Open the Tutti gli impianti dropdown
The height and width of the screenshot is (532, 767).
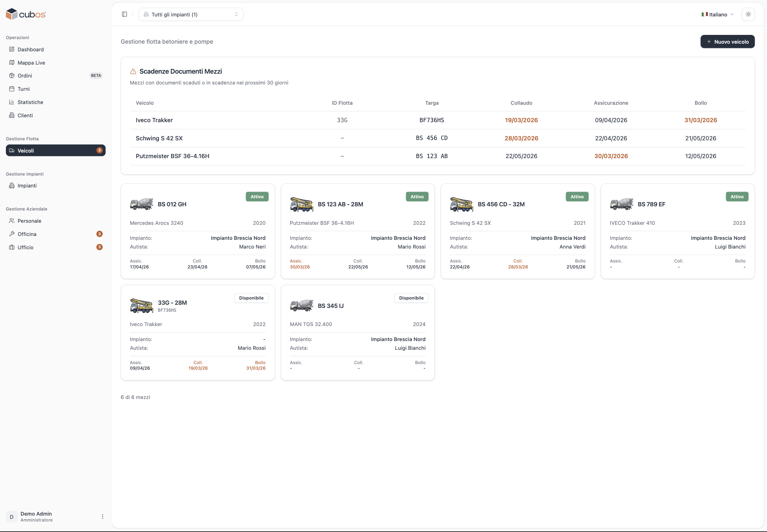[191, 14]
